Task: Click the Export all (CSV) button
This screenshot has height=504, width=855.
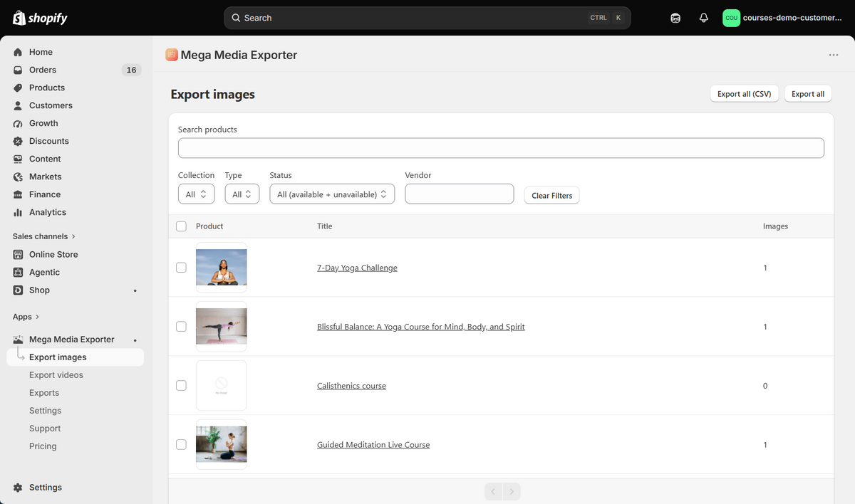Action: (x=744, y=94)
